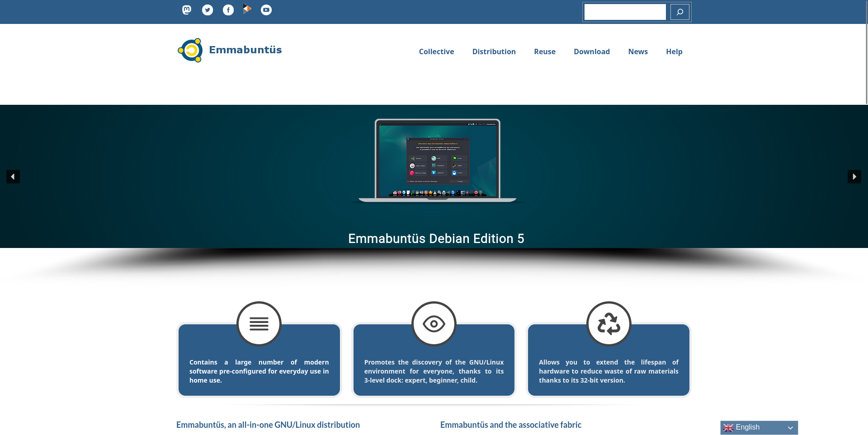
Task: Click the Emmabuntüs logo image
Action: (x=190, y=50)
